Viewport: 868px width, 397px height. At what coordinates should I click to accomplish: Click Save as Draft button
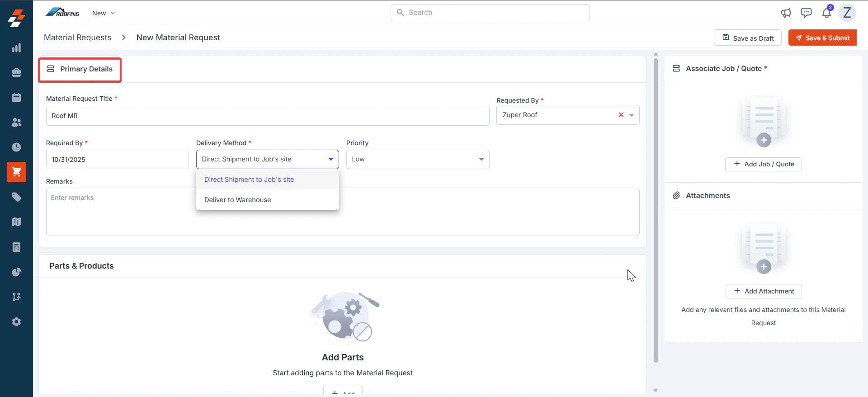pyautogui.click(x=748, y=38)
